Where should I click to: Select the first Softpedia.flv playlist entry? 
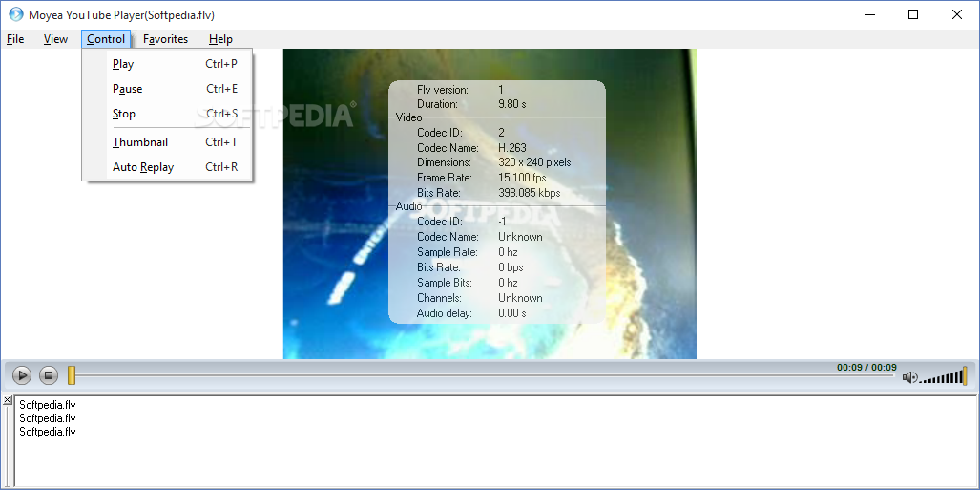click(48, 405)
